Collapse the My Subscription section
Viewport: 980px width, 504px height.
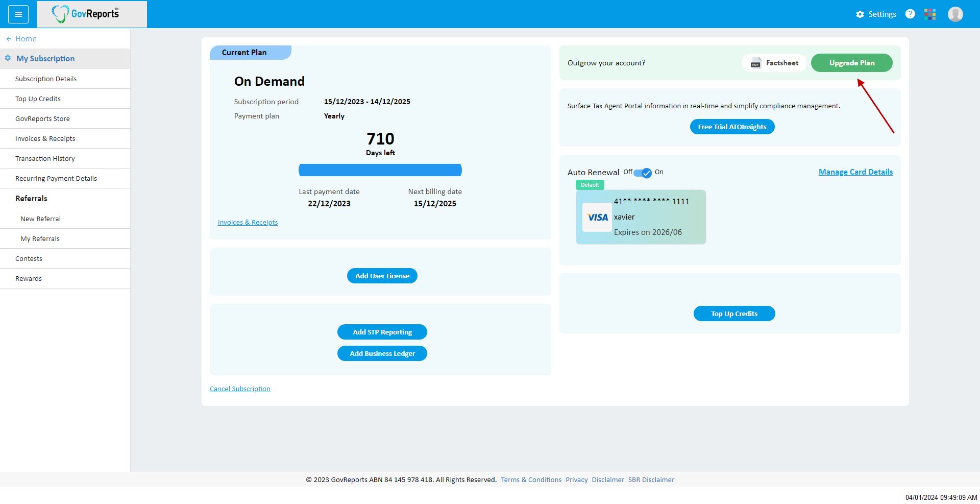click(x=45, y=59)
